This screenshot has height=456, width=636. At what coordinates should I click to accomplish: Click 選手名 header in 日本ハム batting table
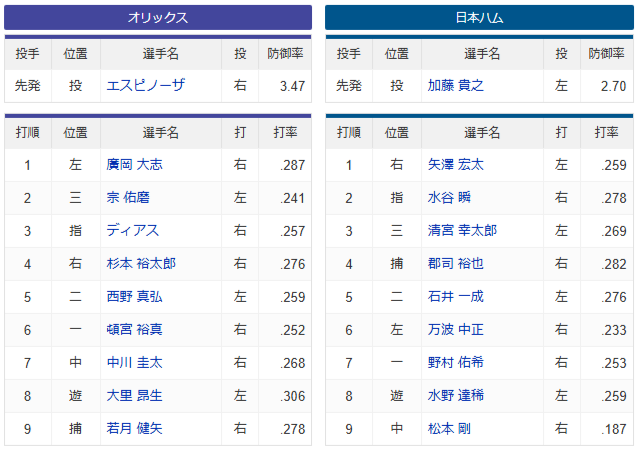click(482, 132)
